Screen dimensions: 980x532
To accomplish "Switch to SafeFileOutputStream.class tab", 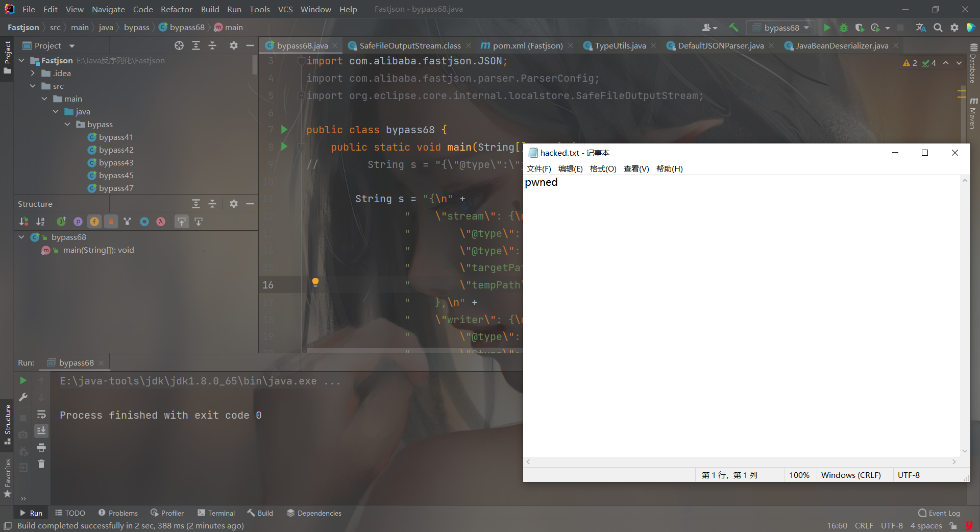I will click(410, 45).
